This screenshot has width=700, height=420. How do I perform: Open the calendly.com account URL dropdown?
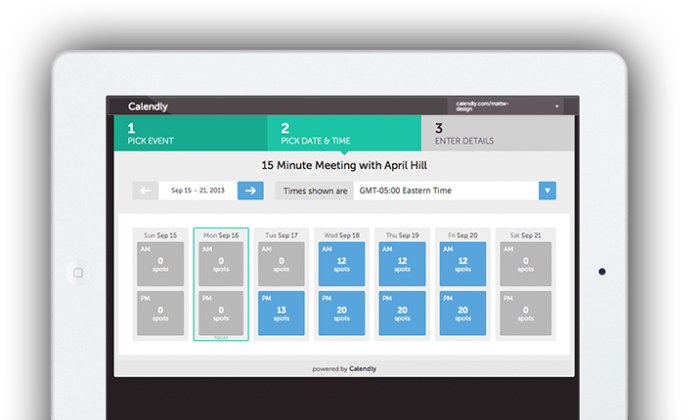coord(505,106)
